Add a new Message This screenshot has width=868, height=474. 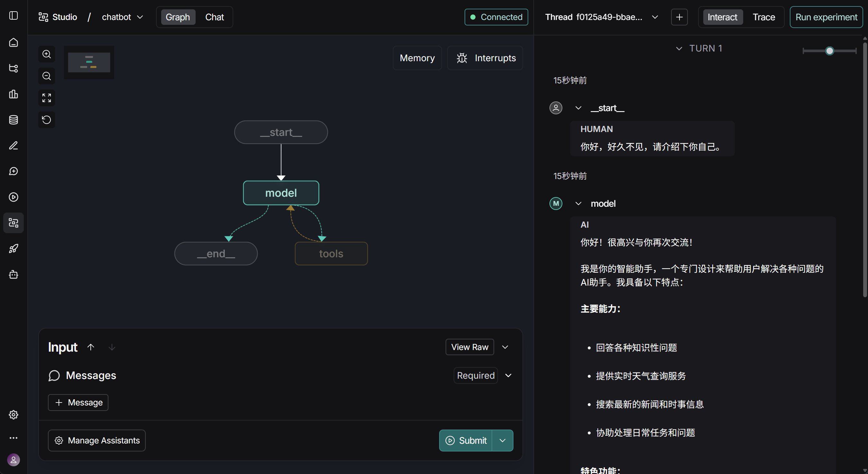[x=78, y=403]
